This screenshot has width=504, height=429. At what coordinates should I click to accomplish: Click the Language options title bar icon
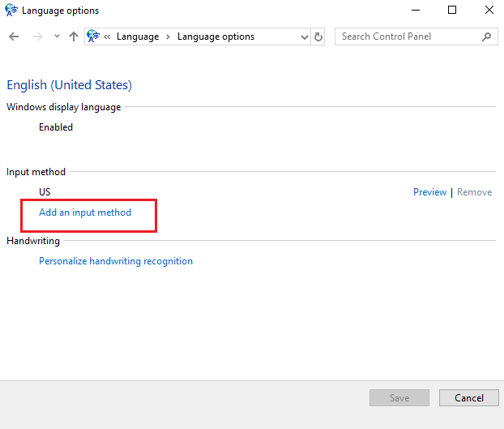coord(12,11)
